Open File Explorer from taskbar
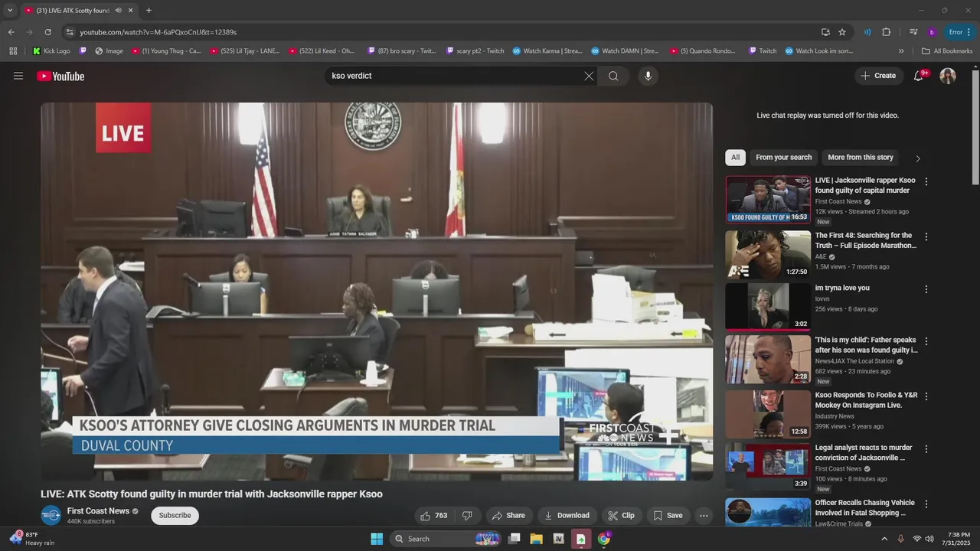Image resolution: width=980 pixels, height=551 pixels. coord(536,539)
